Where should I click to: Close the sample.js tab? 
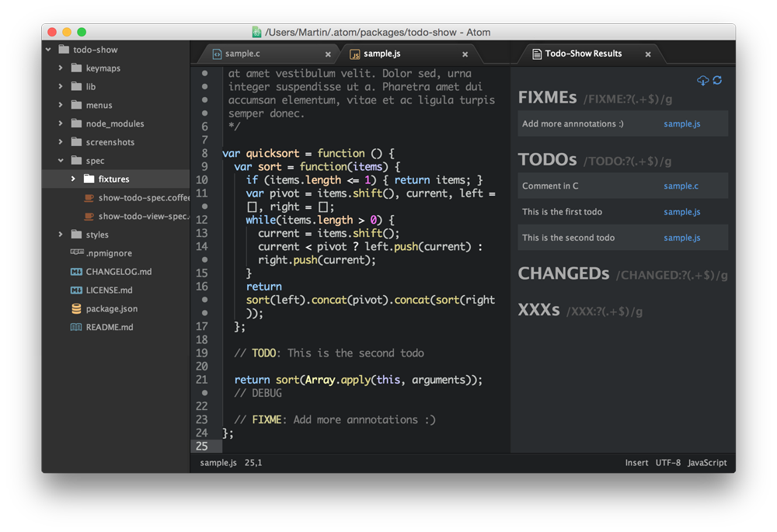(465, 54)
